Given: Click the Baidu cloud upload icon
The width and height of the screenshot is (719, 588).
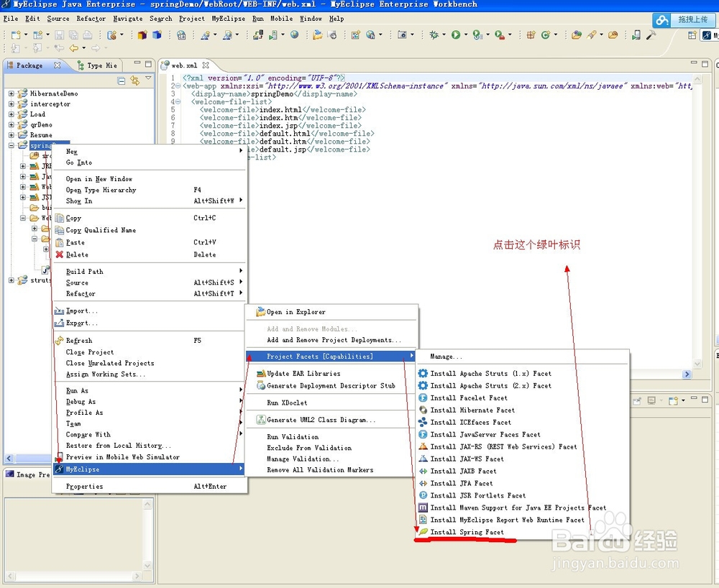Looking at the screenshot, I should 661,20.
